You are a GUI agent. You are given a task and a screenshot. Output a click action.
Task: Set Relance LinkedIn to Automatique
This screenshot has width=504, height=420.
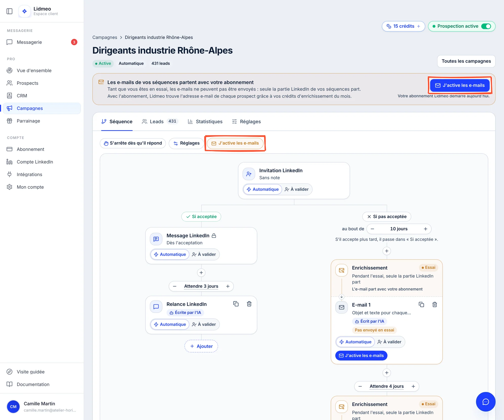click(x=170, y=324)
